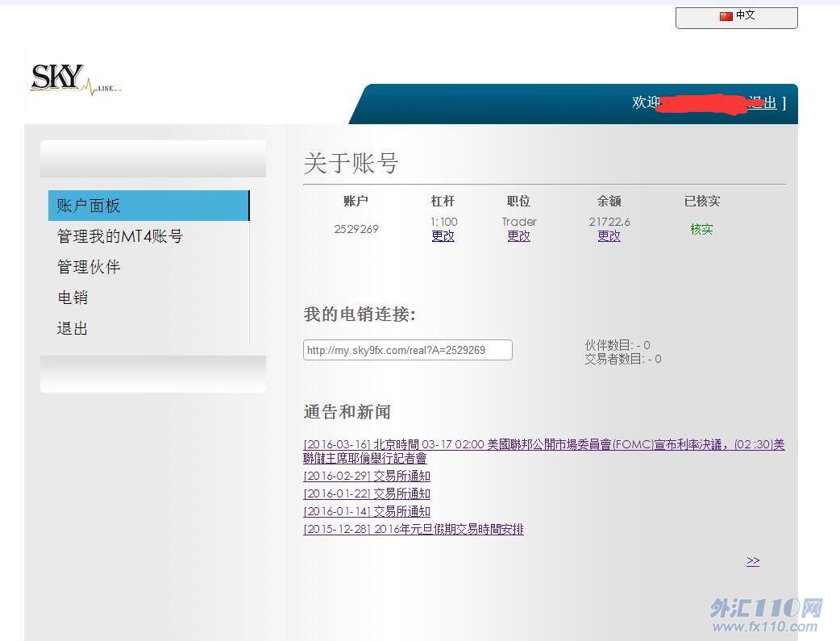Viewport: 840px width, 641px height.
Task: Click 更改 under the 余额 column
Action: (609, 236)
